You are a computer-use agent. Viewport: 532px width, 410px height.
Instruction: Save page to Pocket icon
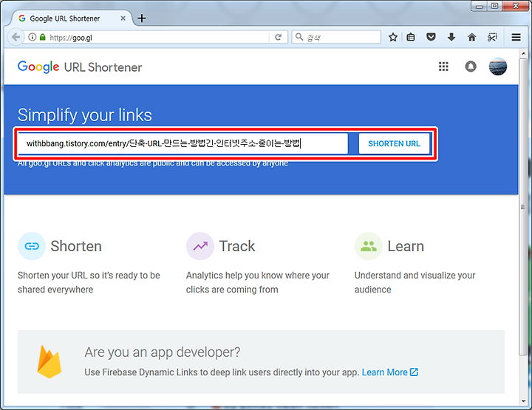(x=431, y=37)
